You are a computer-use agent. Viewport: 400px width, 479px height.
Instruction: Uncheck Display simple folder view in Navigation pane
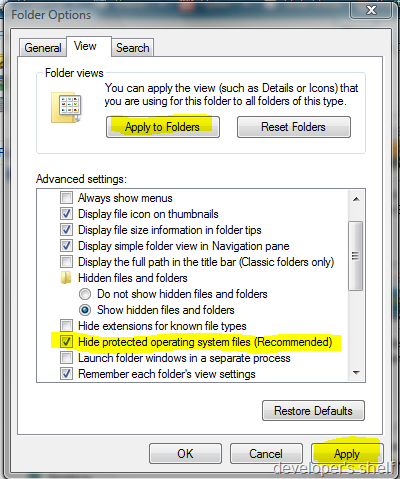tap(66, 246)
